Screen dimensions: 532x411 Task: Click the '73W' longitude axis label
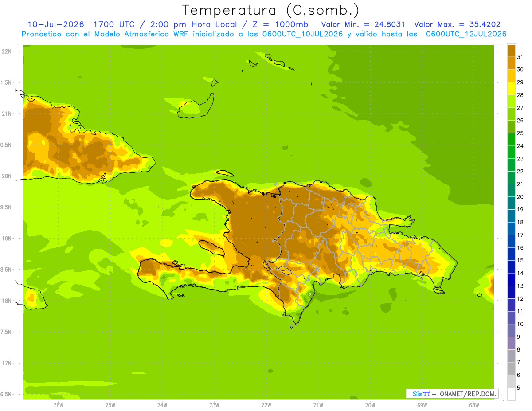point(214,405)
